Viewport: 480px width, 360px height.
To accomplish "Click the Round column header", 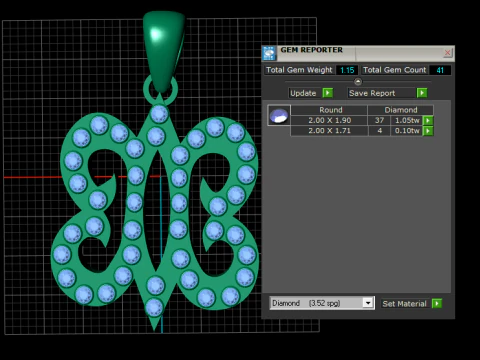I will [330, 110].
